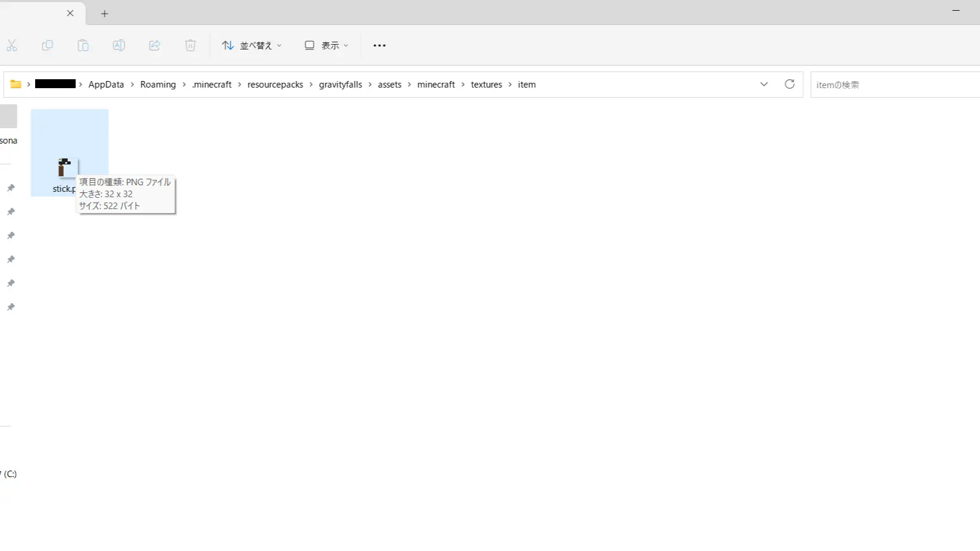Navigate to the textures breadcrumb folder

(x=486, y=85)
